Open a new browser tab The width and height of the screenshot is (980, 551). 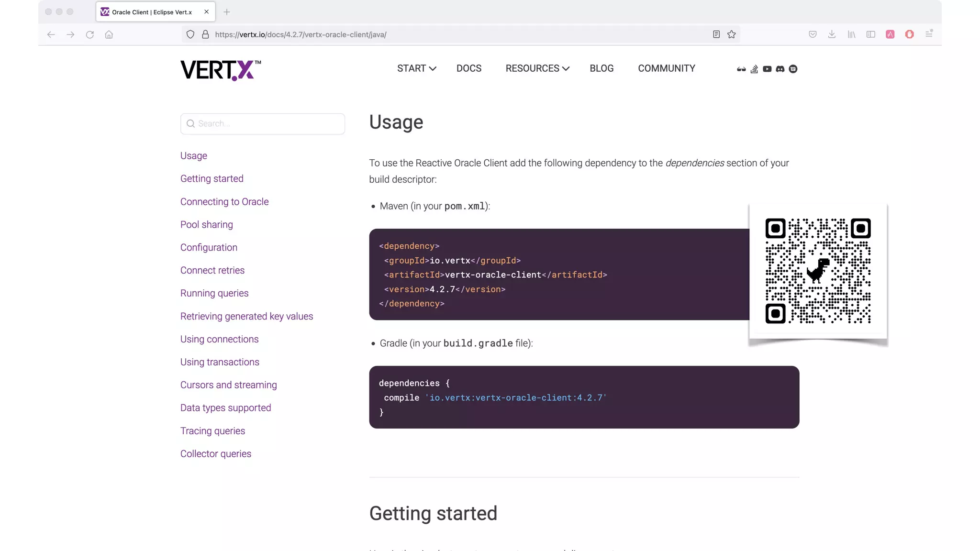(x=227, y=12)
